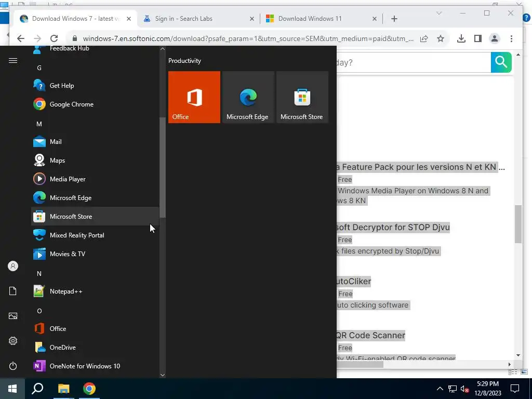
Task: Open the Power options in Start sidebar
Action: coord(13,366)
